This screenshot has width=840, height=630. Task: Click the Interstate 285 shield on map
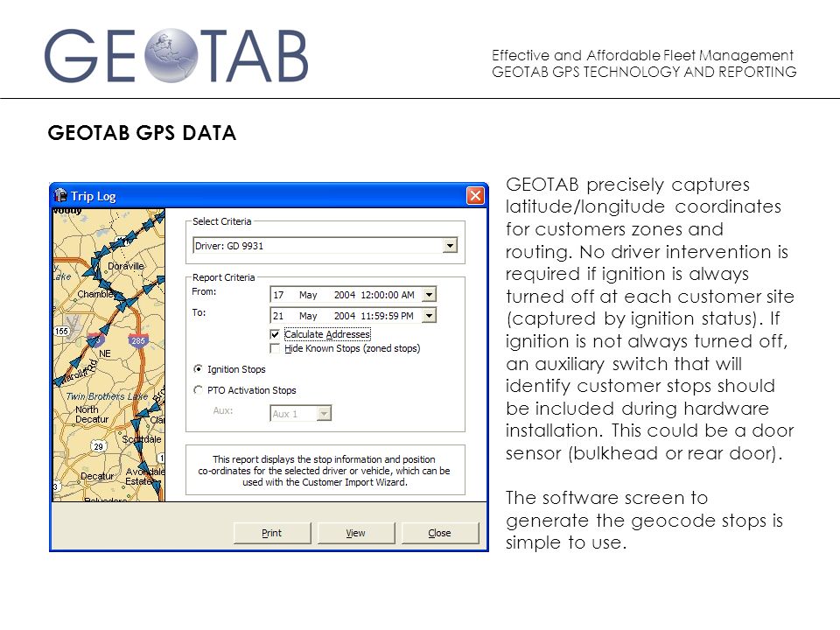click(x=138, y=340)
